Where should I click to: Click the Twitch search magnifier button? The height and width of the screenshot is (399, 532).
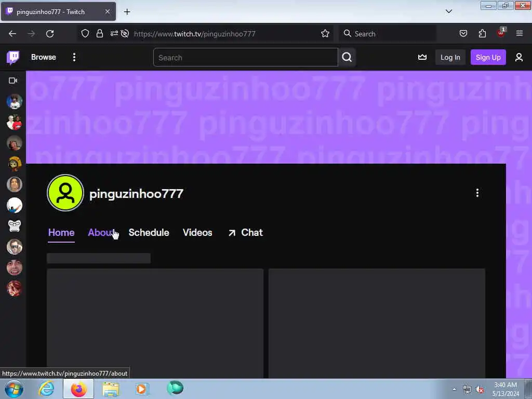[x=347, y=57]
